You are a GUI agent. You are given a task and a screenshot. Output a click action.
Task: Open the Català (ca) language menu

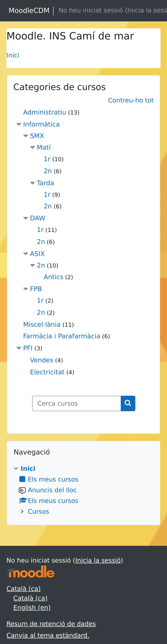coord(23,589)
